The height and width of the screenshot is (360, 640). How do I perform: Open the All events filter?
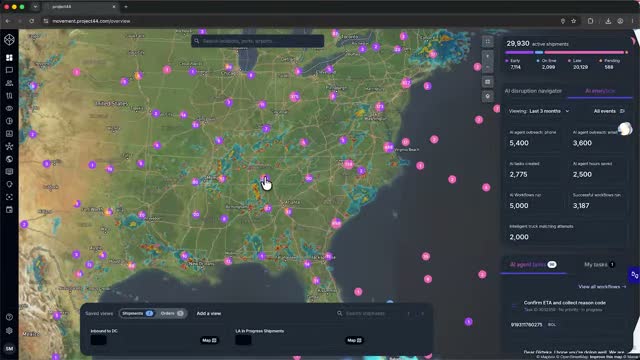[609, 111]
